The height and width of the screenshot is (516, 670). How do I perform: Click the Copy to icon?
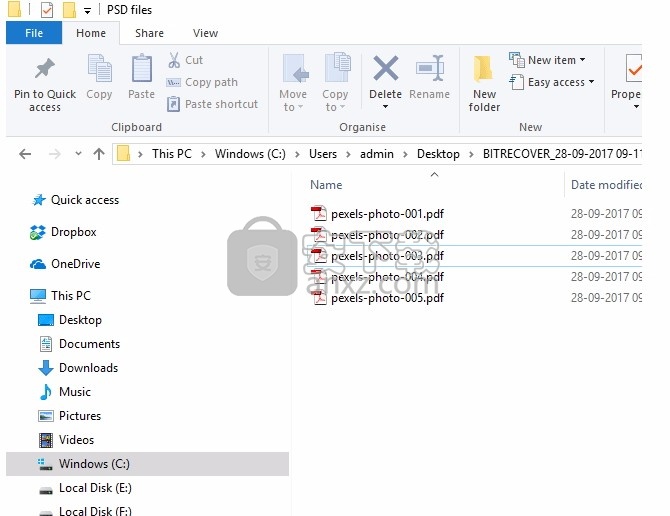click(x=337, y=67)
